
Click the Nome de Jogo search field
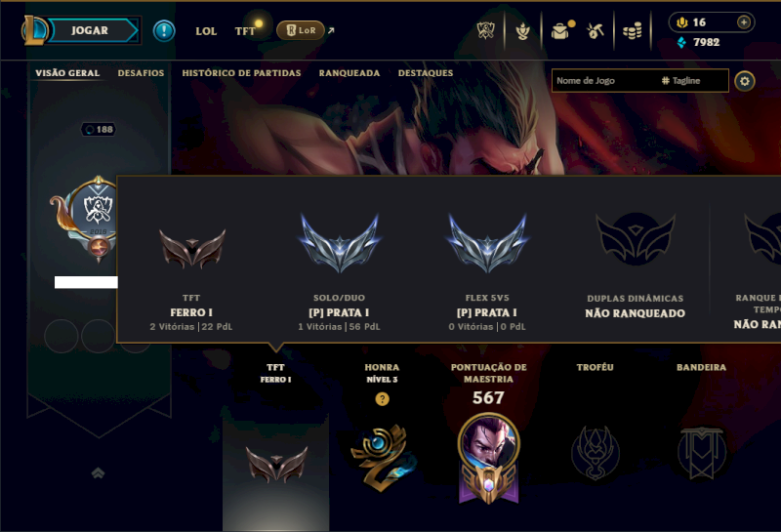[640, 81]
